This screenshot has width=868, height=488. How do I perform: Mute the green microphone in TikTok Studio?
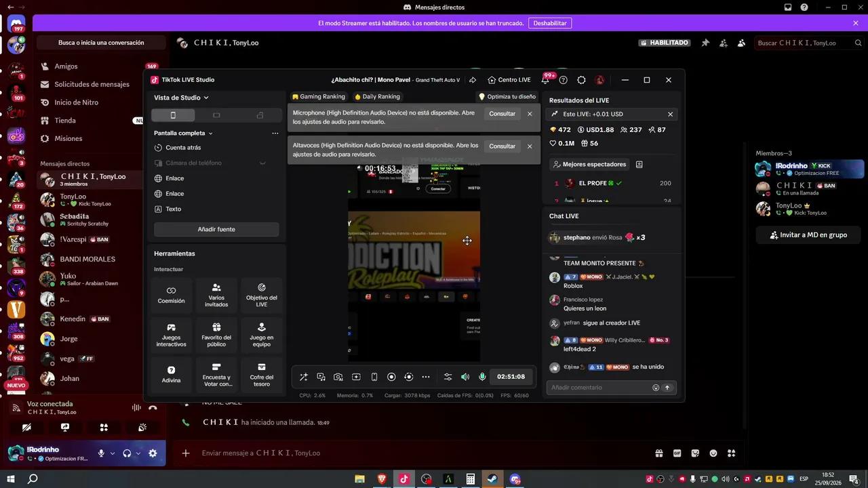(x=482, y=377)
